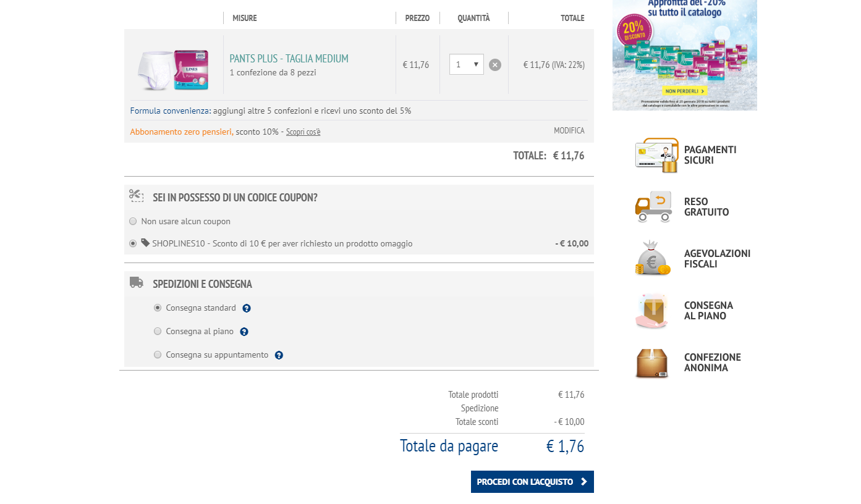861x504 pixels.
Task: Open help for Consegna standard
Action: click(247, 308)
